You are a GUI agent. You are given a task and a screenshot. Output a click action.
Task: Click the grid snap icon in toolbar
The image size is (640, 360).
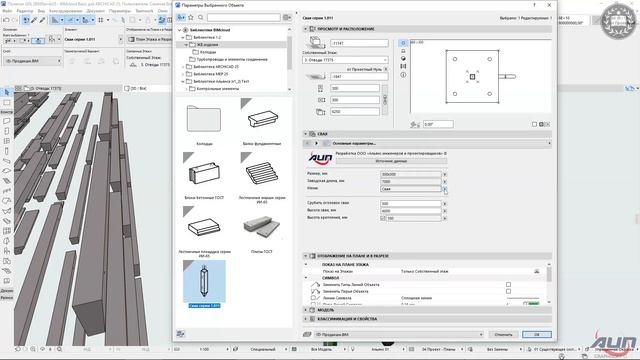click(101, 20)
